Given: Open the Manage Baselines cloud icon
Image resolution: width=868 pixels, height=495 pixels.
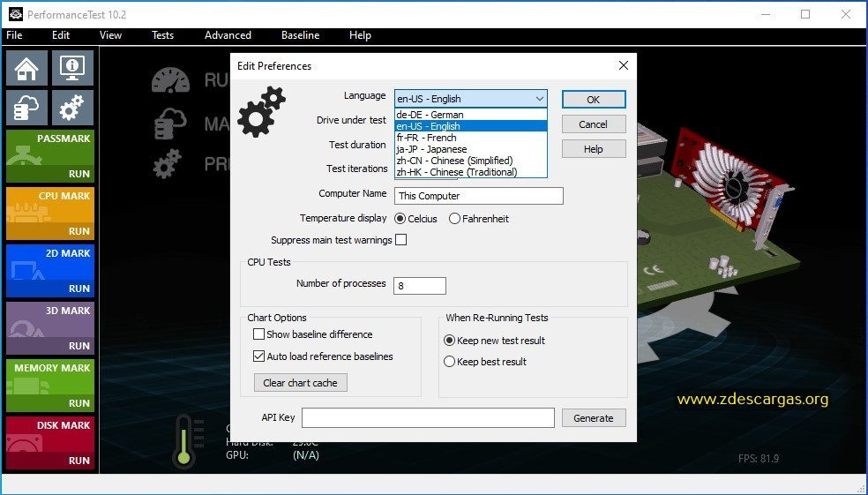Looking at the screenshot, I should tap(26, 108).
